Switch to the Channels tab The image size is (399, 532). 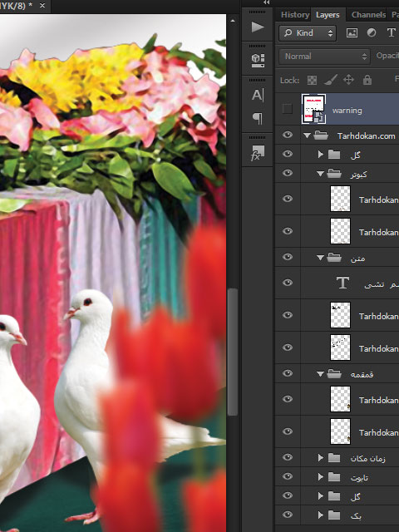pyautogui.click(x=368, y=15)
